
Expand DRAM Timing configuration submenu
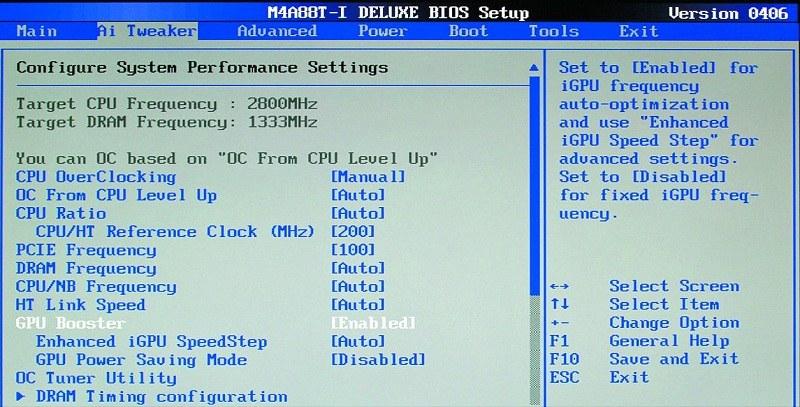tap(152, 396)
